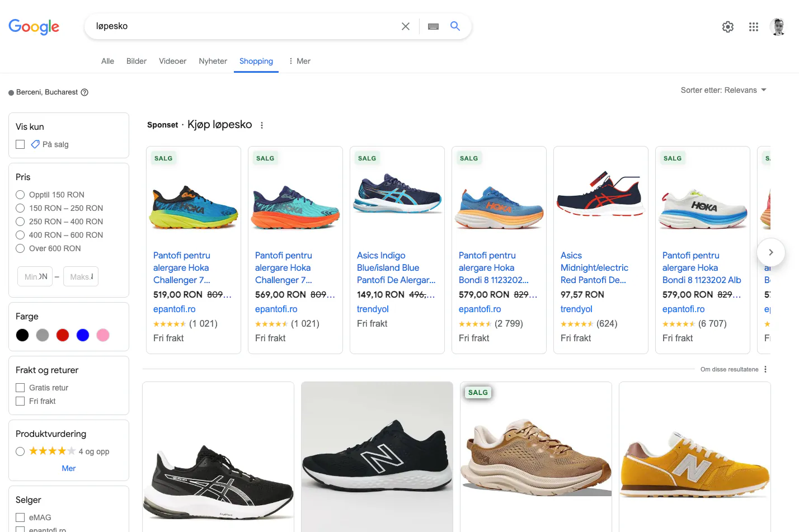Open the Asics Indigo Blue/island Blue listing
Viewport: 799px width, 532px height.
[396, 267]
